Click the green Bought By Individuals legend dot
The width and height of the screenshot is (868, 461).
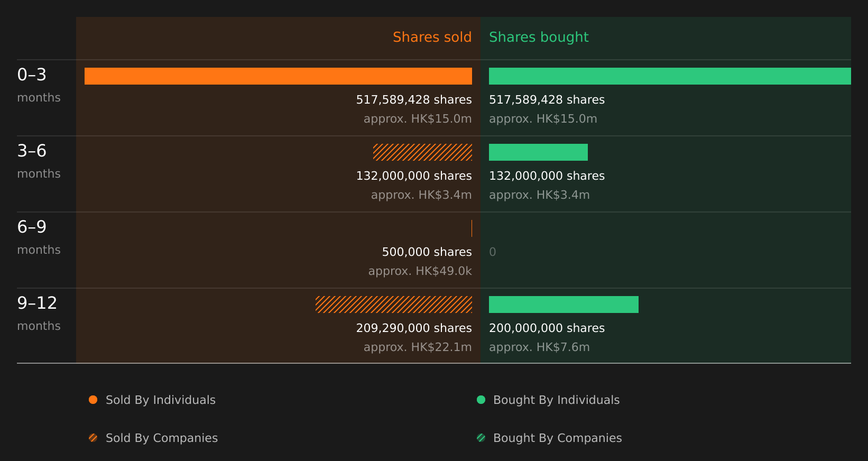click(481, 400)
